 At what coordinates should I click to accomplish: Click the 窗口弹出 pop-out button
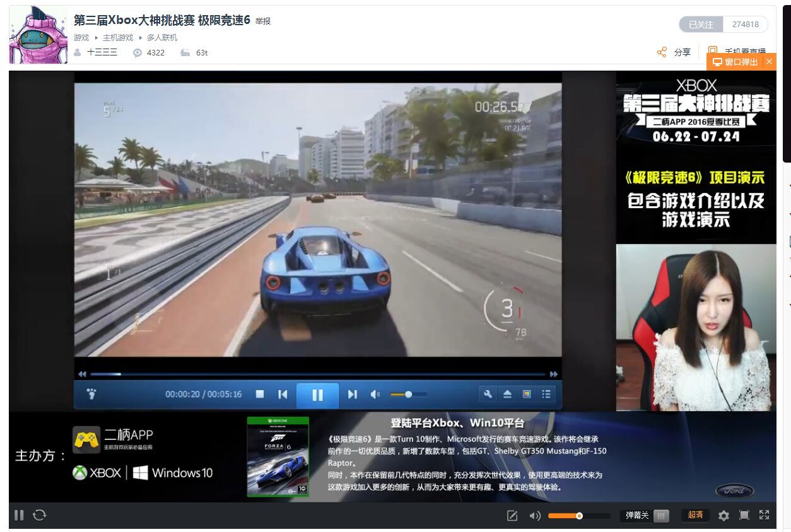point(735,62)
